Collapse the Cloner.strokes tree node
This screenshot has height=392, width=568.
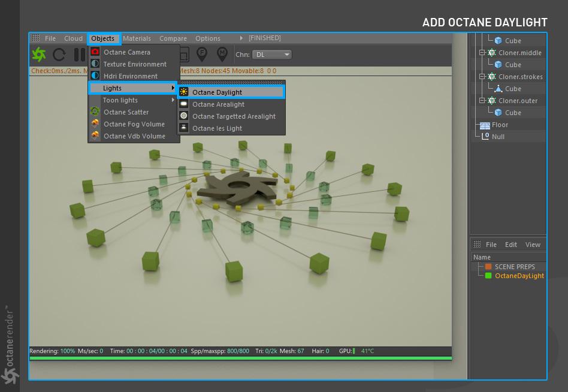point(482,77)
